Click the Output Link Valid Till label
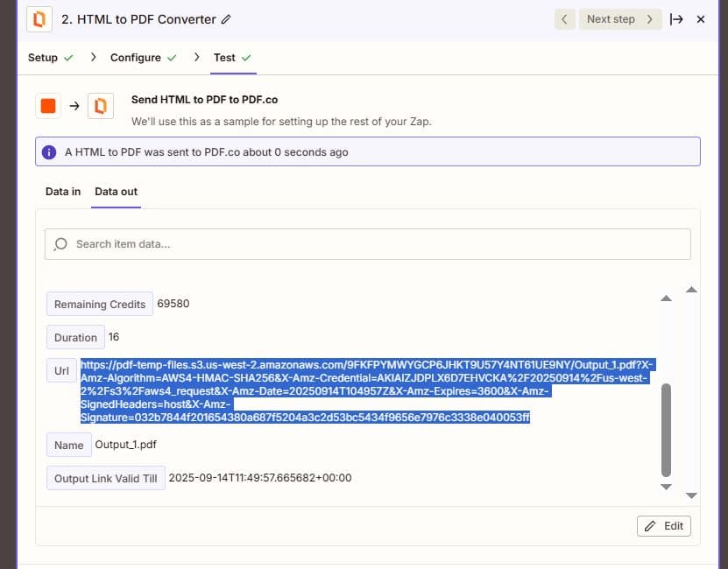728x569 pixels. click(106, 478)
